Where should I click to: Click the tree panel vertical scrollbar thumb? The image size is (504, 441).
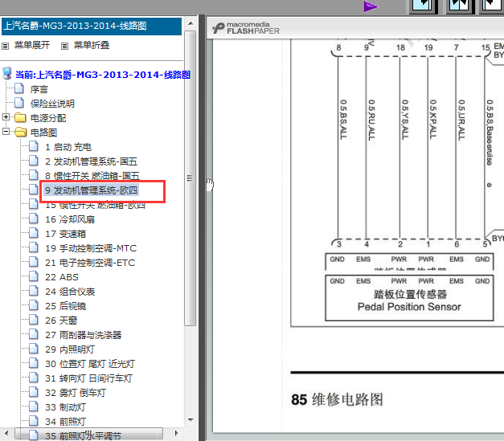(x=191, y=178)
